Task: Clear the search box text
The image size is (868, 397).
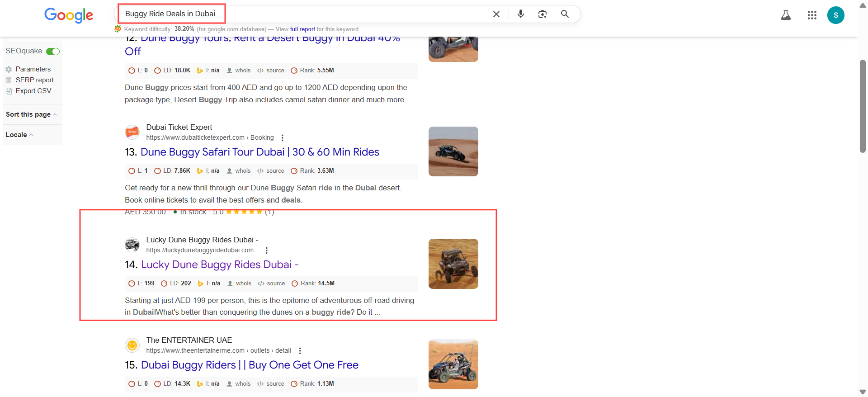Action: point(496,14)
